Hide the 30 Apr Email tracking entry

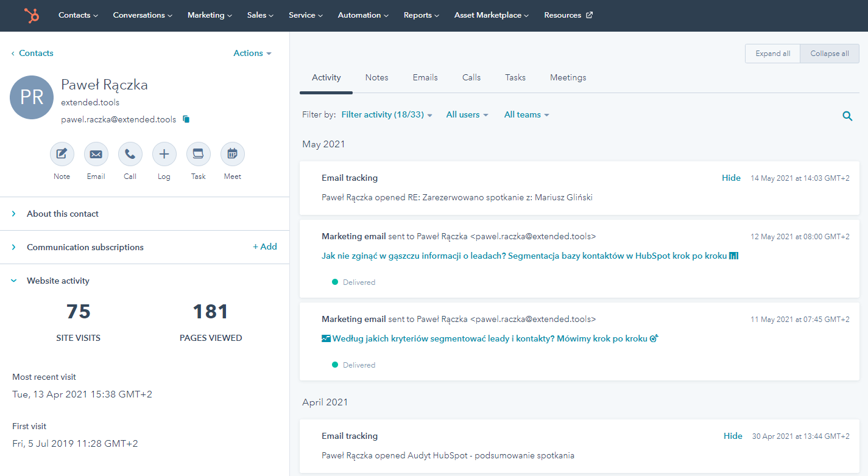[733, 436]
